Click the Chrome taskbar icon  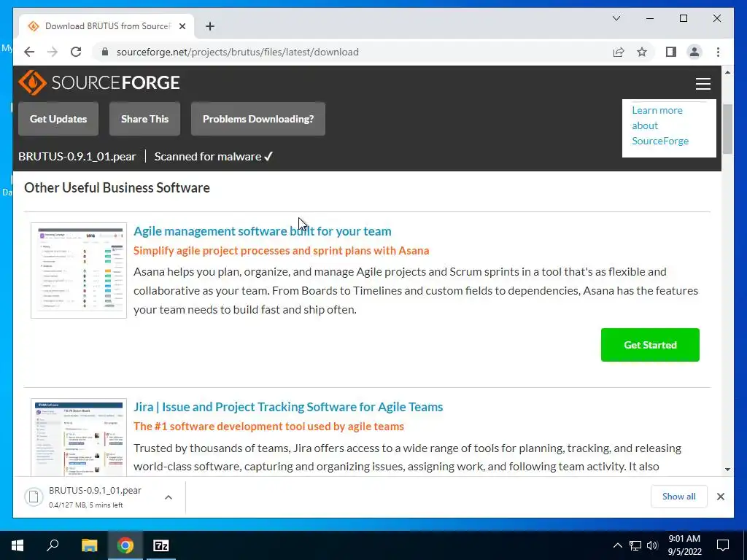click(125, 545)
